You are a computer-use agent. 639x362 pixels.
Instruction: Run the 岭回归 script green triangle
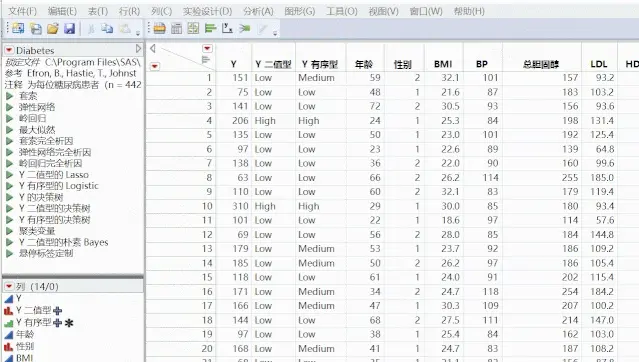pos(10,119)
